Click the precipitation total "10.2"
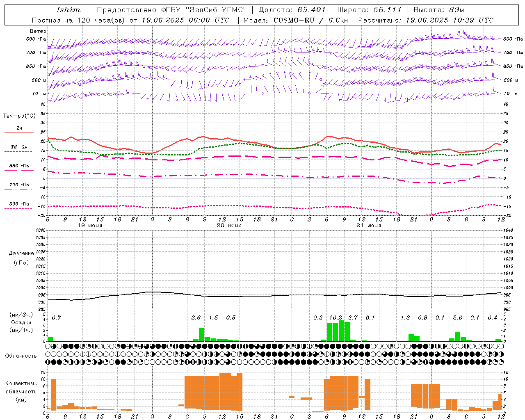 [x=336, y=318]
